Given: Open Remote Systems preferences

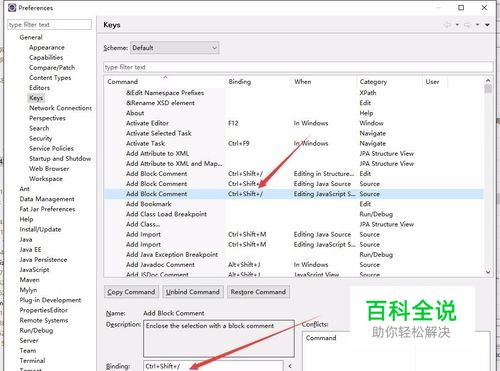Looking at the screenshot, I should coord(44,320).
